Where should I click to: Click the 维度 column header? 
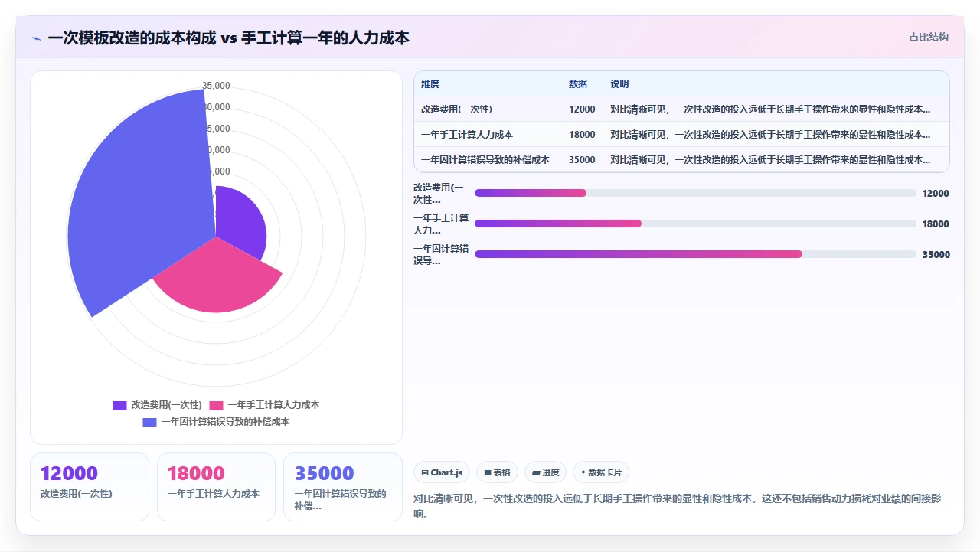coord(430,84)
